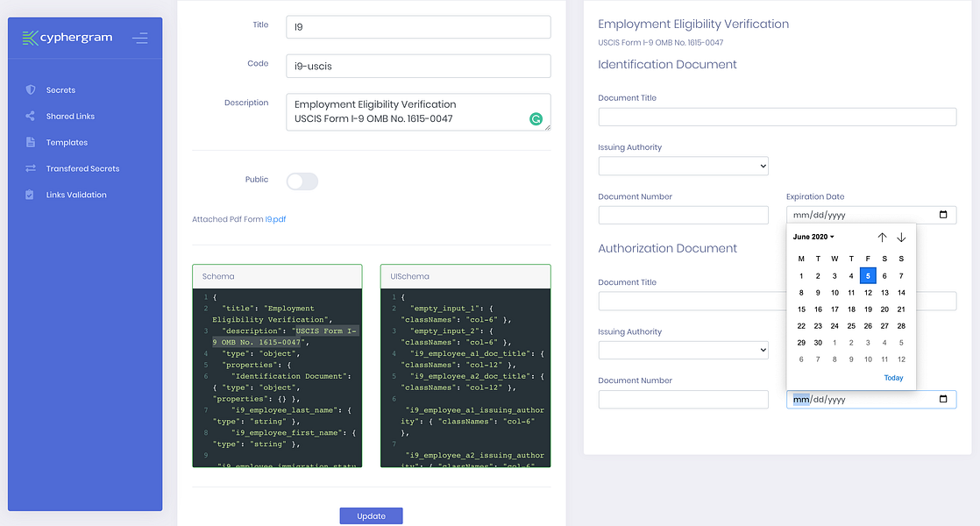
Task: Select June 21 in the calendar
Action: point(901,309)
